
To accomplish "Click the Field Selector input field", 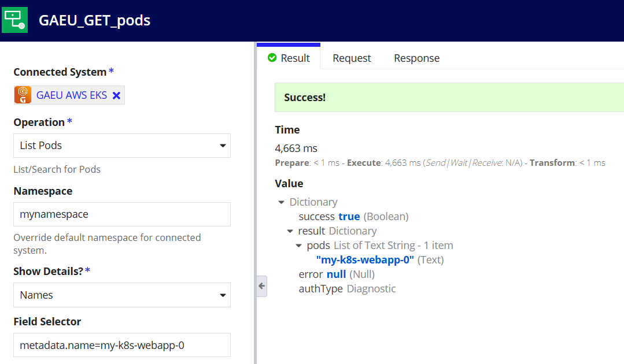I will [122, 345].
